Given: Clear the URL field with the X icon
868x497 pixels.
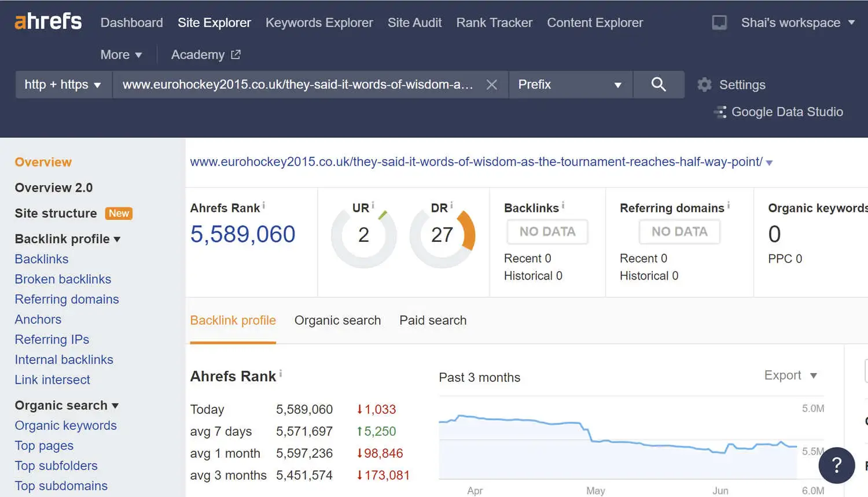Looking at the screenshot, I should 492,84.
